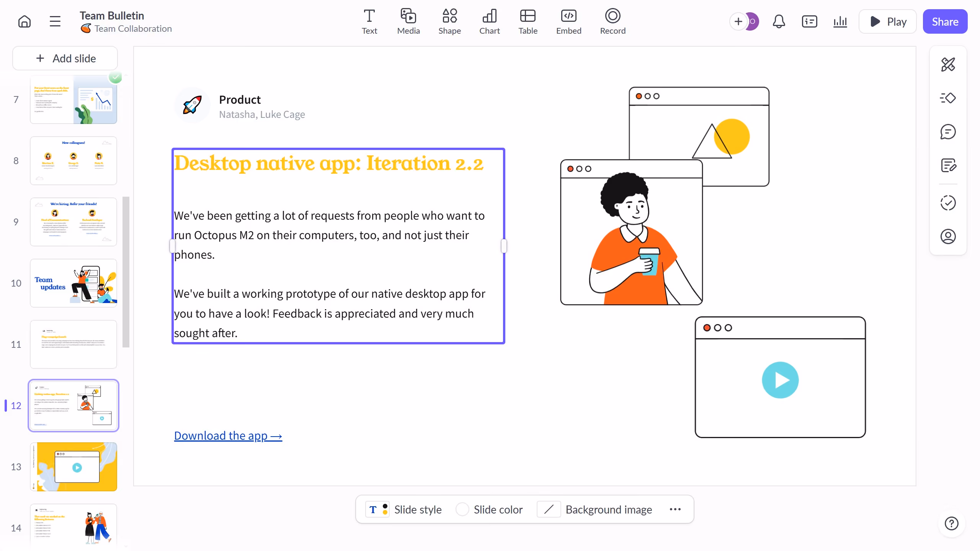Grab the right resize handle of text box
This screenshot has height=551, width=980.
pyautogui.click(x=504, y=246)
